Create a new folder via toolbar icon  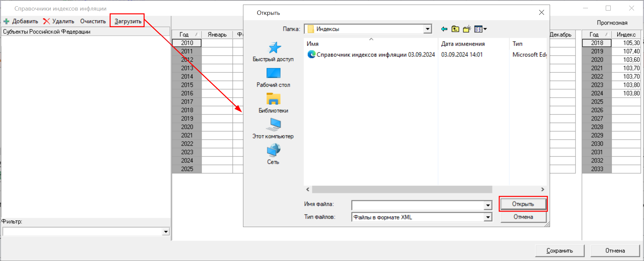click(x=467, y=29)
